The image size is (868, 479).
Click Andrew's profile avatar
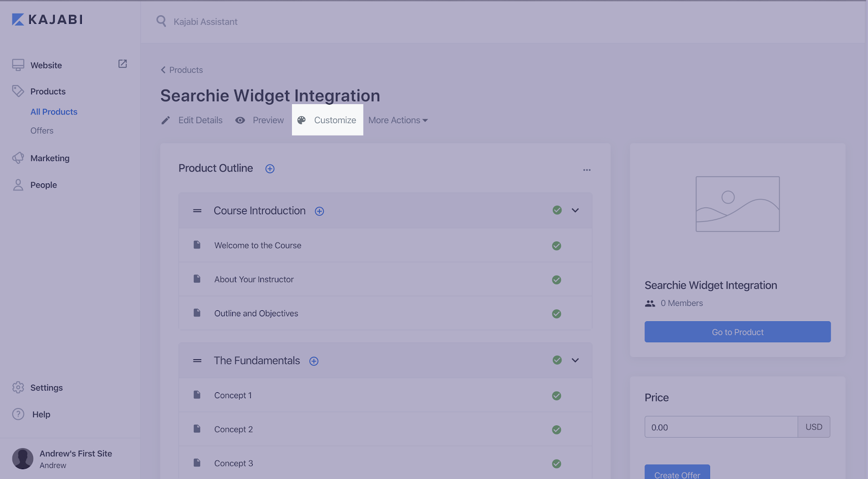pos(23,458)
